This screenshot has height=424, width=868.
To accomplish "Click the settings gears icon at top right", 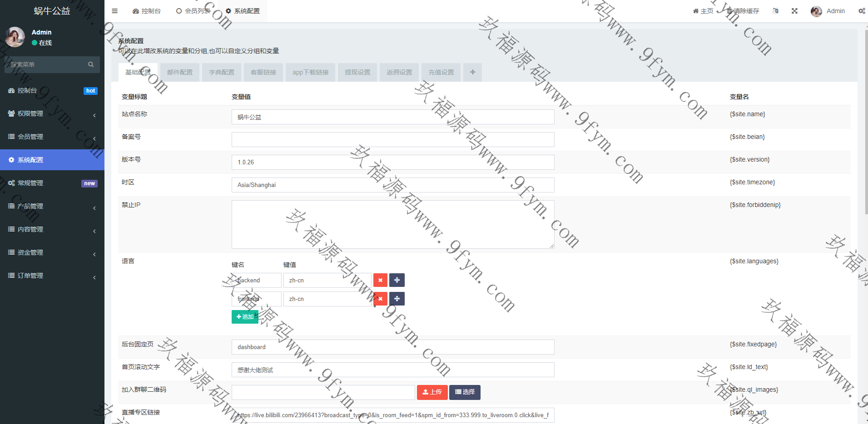I will [x=861, y=11].
